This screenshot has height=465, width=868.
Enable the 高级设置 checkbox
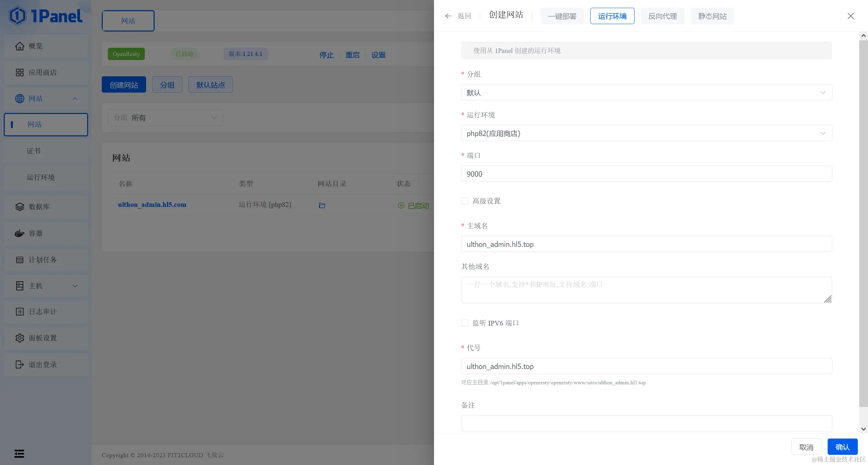(x=465, y=201)
